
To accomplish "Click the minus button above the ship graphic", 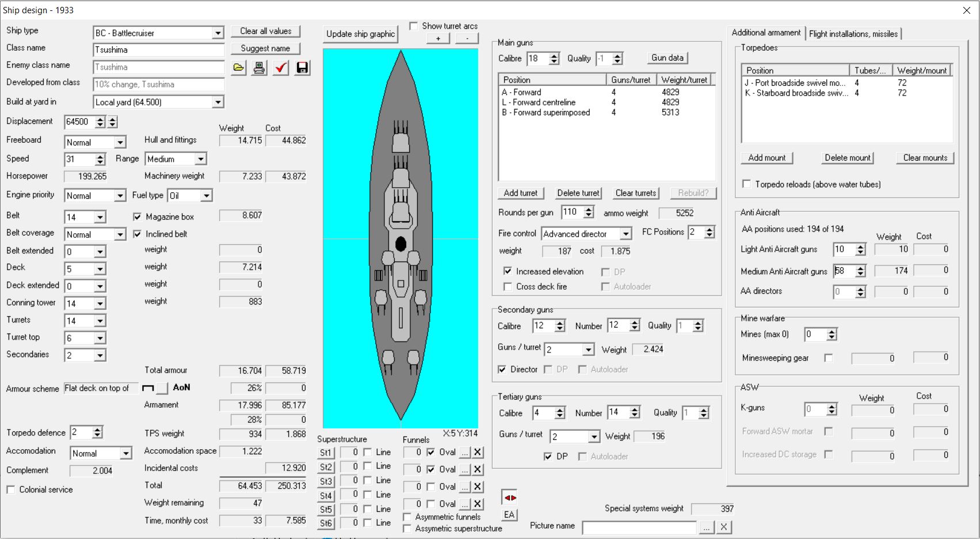I will tap(467, 38).
